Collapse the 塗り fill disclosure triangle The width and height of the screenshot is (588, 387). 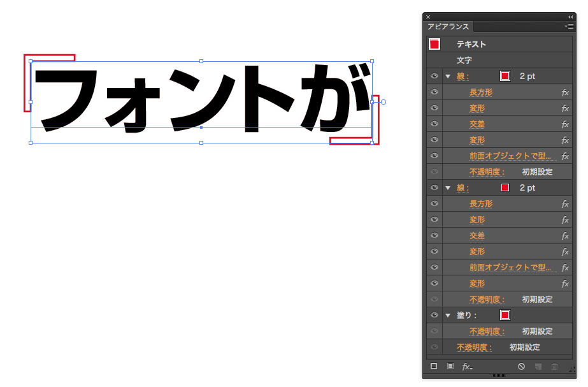tap(448, 316)
